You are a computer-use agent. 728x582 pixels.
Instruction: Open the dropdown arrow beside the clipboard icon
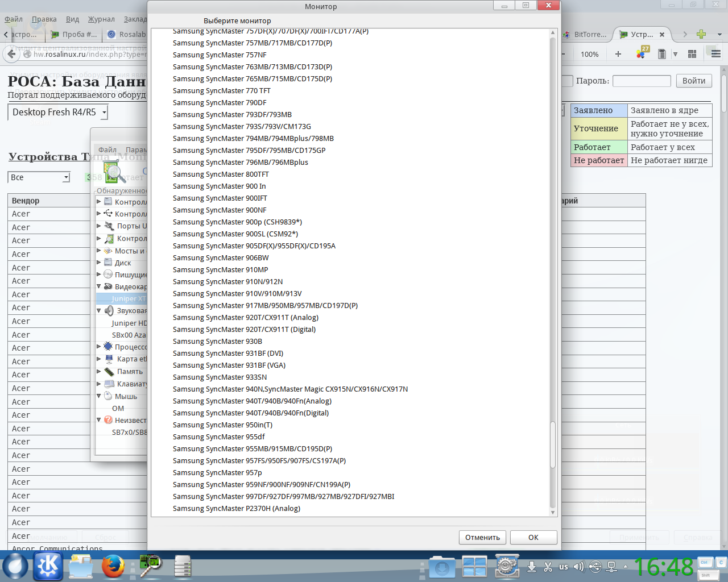675,55
